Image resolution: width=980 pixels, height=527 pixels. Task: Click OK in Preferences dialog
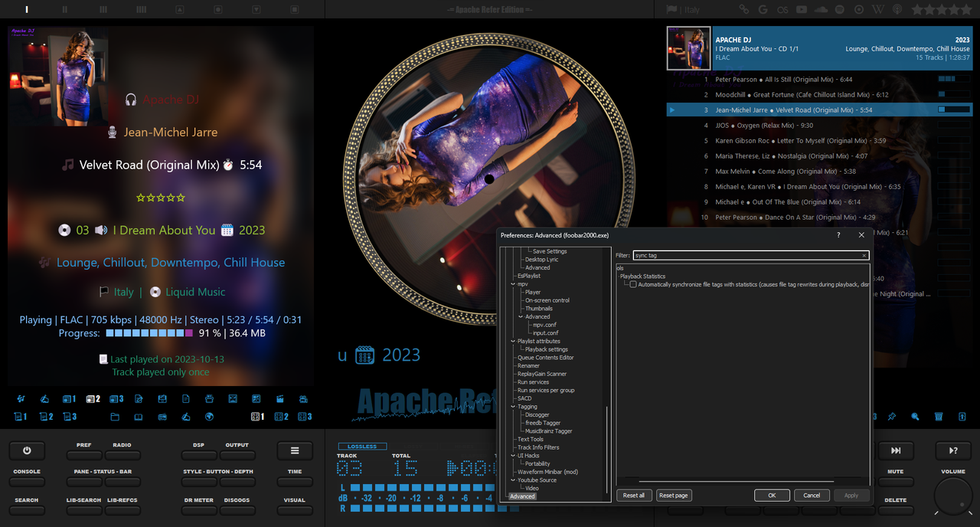pos(772,496)
